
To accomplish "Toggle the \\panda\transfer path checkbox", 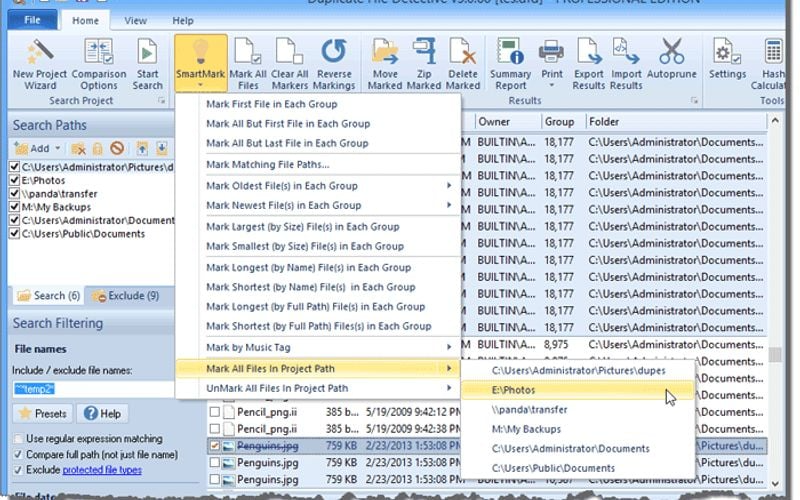I will (x=14, y=193).
